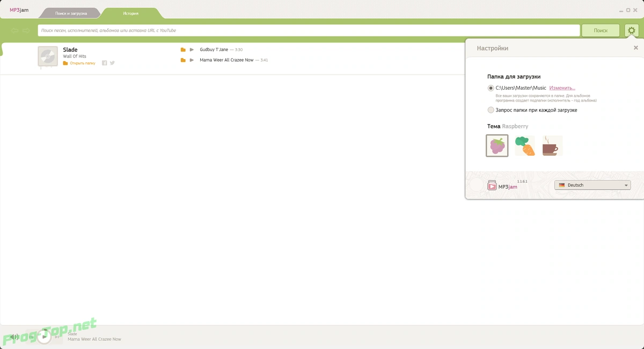Click Gudbuy T'Jane track title
Screen dimensions: 644x349
(x=214, y=50)
